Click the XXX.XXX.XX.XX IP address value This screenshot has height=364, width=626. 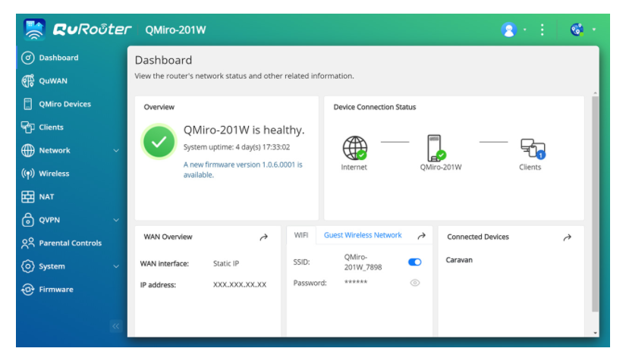click(240, 284)
